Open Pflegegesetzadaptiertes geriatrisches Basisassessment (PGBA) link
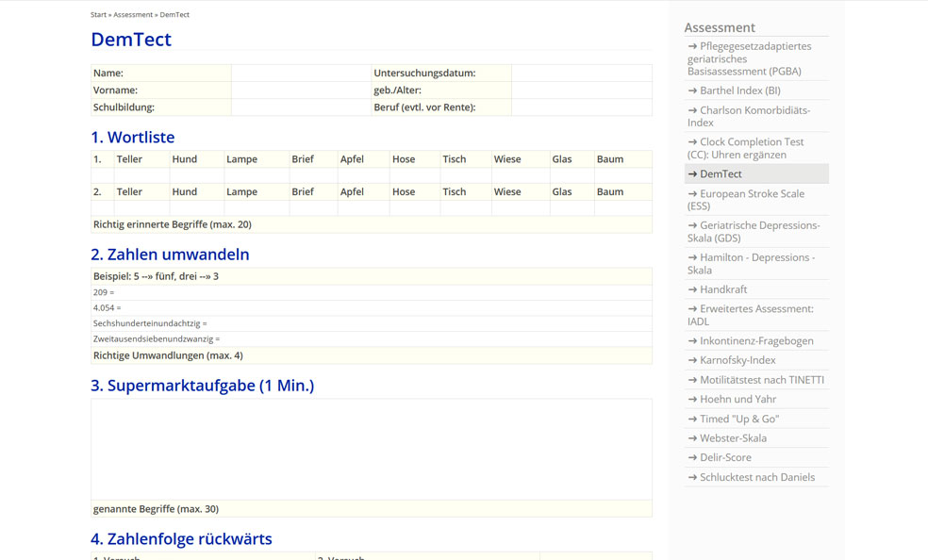This screenshot has width=928, height=560. [749, 58]
